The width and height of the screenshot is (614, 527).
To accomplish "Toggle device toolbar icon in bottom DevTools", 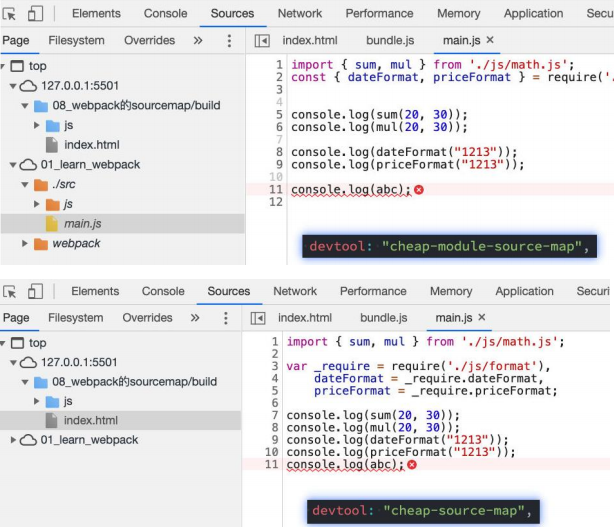I will [x=35, y=291].
